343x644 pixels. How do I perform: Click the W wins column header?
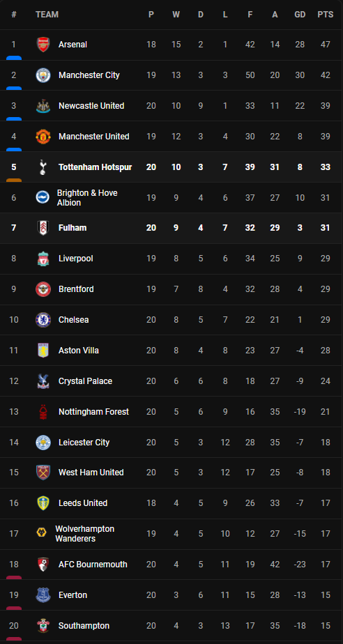176,15
